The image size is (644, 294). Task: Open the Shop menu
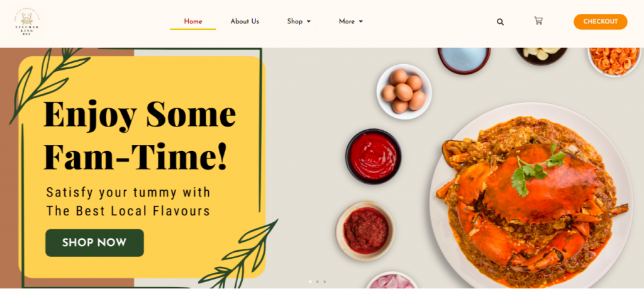pyautogui.click(x=299, y=21)
